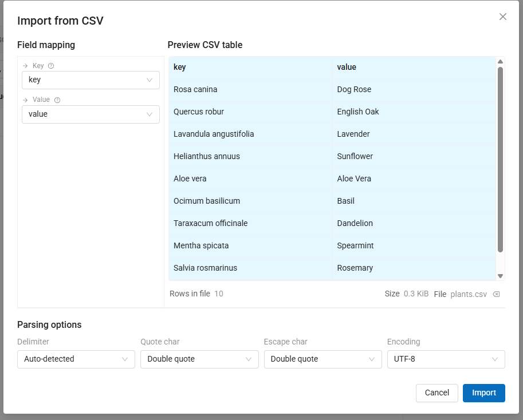523x420 pixels.
Task: Click the 'plants.csv' file name
Action: tap(469, 295)
